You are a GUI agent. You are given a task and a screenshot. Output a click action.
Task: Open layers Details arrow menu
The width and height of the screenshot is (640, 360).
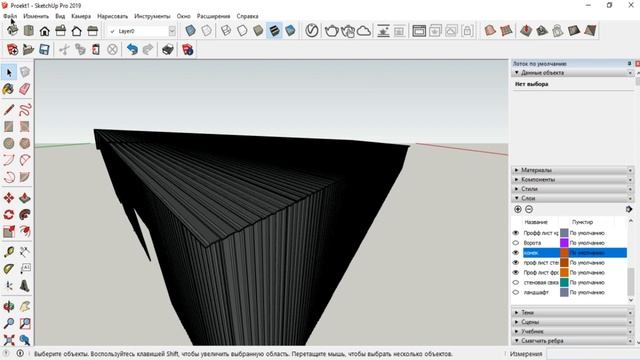click(629, 209)
